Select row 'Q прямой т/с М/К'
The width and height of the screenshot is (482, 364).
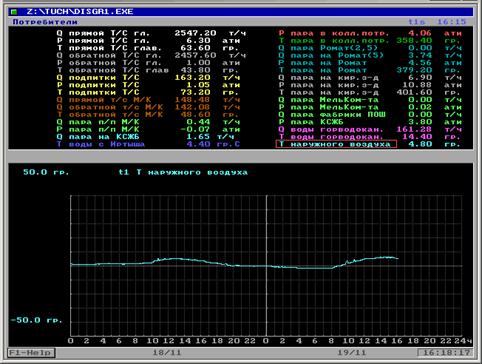pos(148,100)
